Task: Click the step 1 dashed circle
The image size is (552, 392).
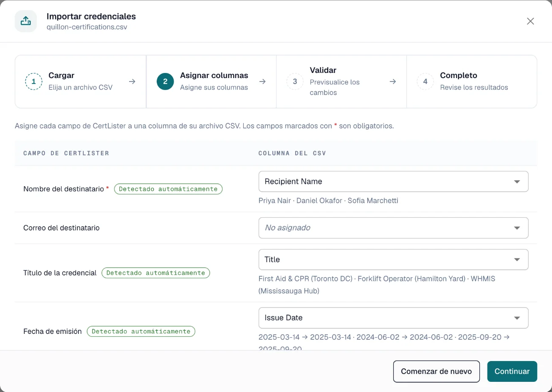Action: tap(34, 81)
